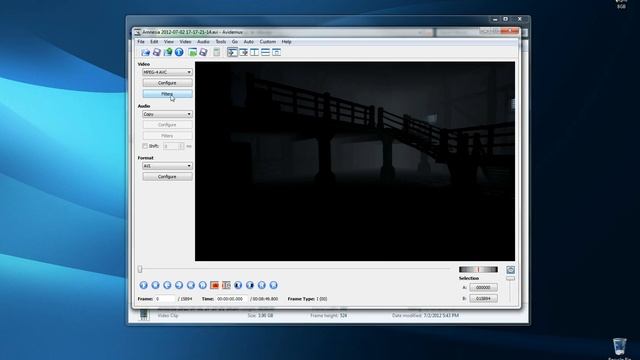Image resolution: width=640 pixels, height=360 pixels.
Task: Click the green-arrow folder toolbar icon
Action: coord(168,52)
